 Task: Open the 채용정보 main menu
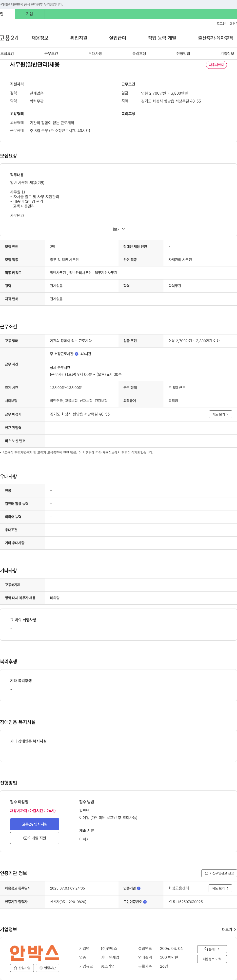[40, 38]
